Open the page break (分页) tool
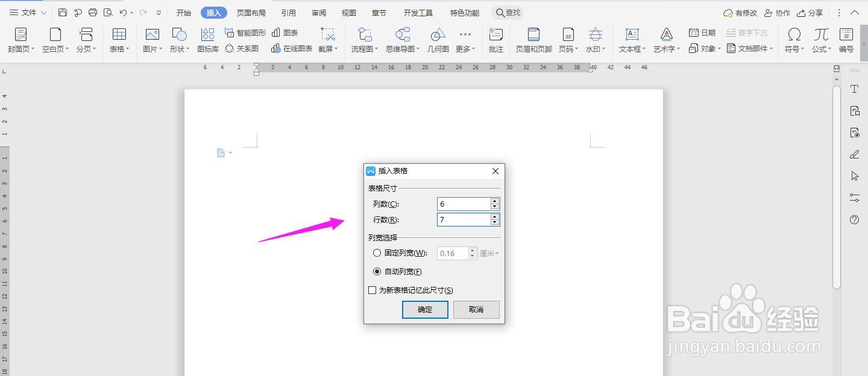This screenshot has width=868, height=376. tap(86, 40)
